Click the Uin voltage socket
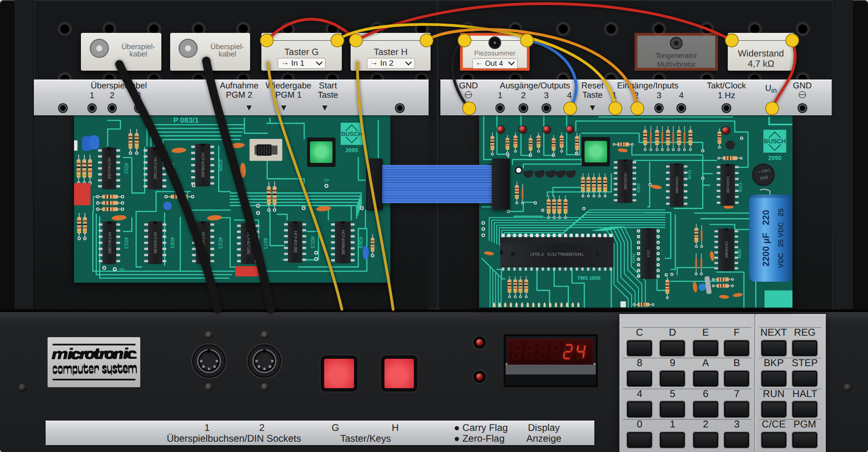The width and height of the screenshot is (868, 452). [772, 108]
